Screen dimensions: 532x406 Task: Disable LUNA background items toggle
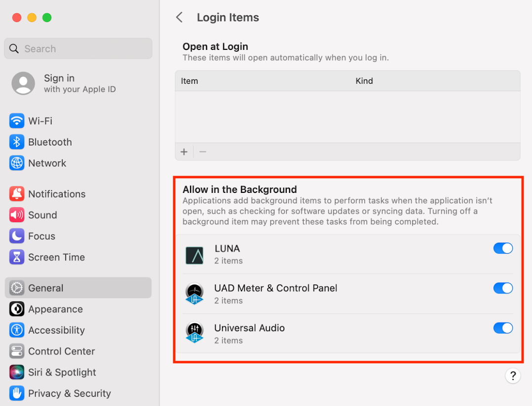[503, 248]
